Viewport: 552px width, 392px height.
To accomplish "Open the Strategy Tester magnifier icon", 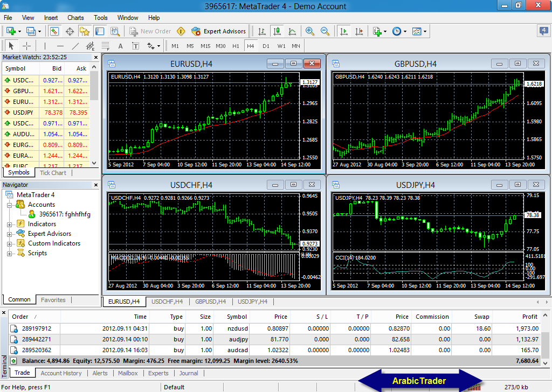I will click(x=115, y=31).
